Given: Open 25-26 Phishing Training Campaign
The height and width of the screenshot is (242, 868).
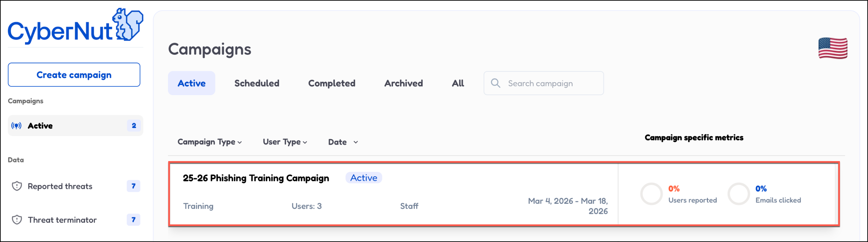Looking at the screenshot, I should coord(256,178).
